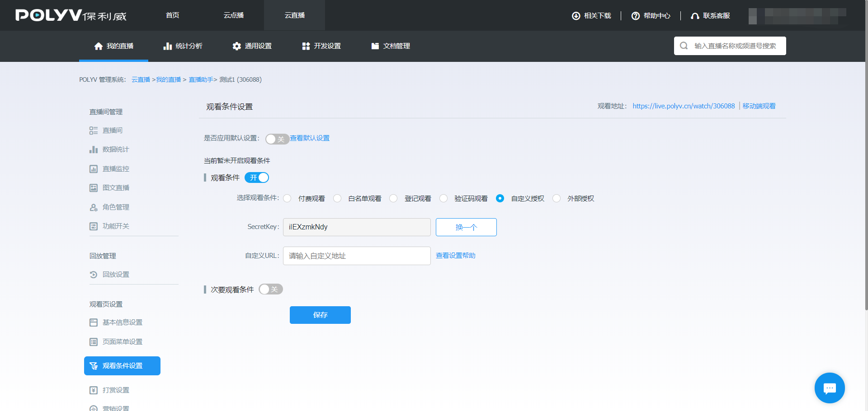
Task: Select the 外部授权 radio option
Action: coord(557,198)
